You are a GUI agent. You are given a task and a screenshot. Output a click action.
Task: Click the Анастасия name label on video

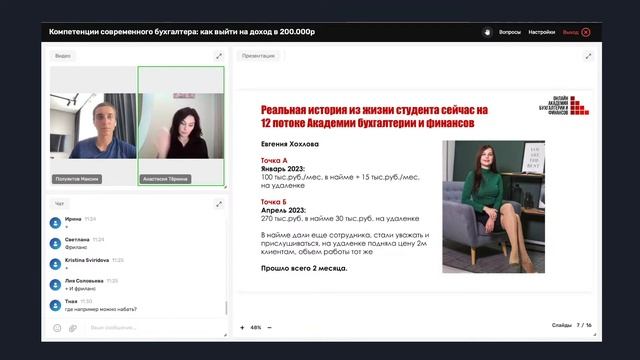pos(165,179)
